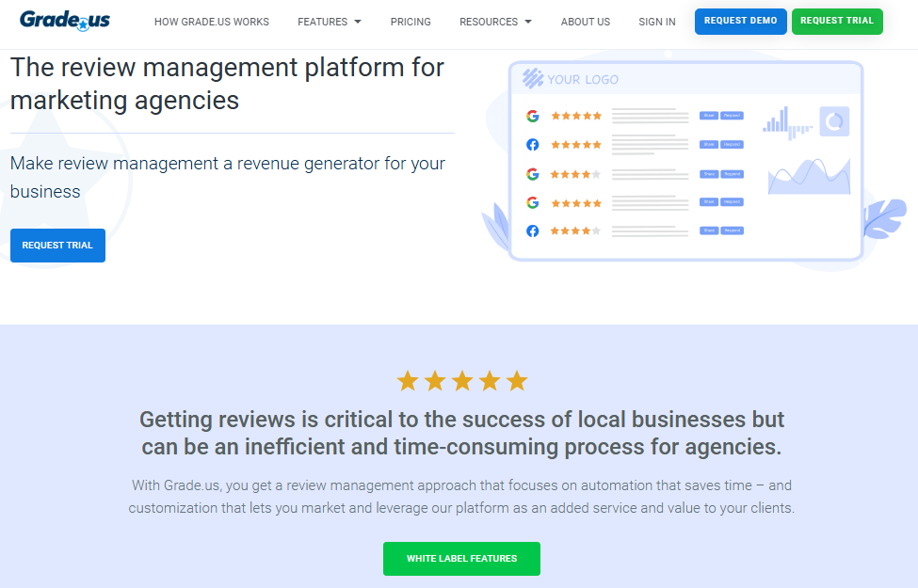This screenshot has height=588, width=918.
Task: Click the donut chart icon in the illustration
Action: pyautogui.click(x=834, y=121)
